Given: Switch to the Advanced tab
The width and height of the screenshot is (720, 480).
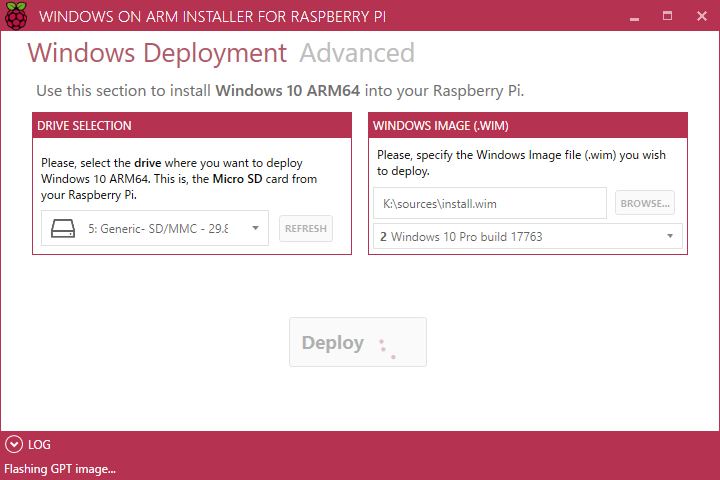Looking at the screenshot, I should (x=357, y=53).
